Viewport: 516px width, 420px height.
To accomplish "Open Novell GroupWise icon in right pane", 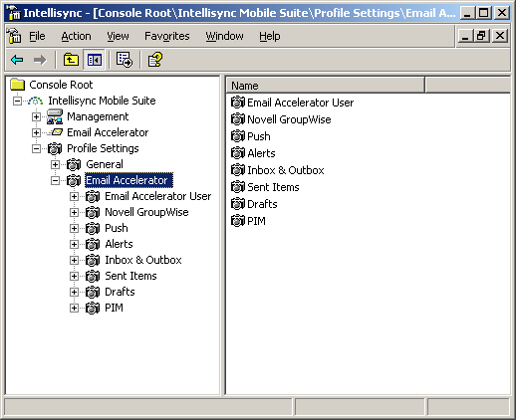I will [238, 119].
